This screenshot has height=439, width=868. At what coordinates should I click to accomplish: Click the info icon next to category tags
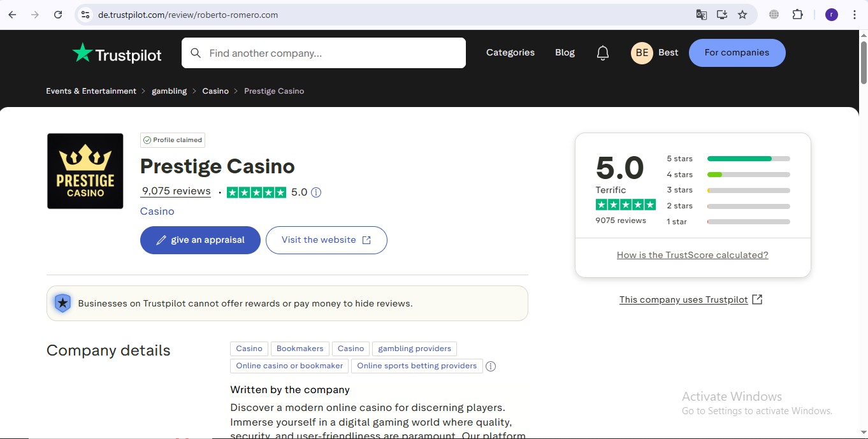tap(491, 366)
